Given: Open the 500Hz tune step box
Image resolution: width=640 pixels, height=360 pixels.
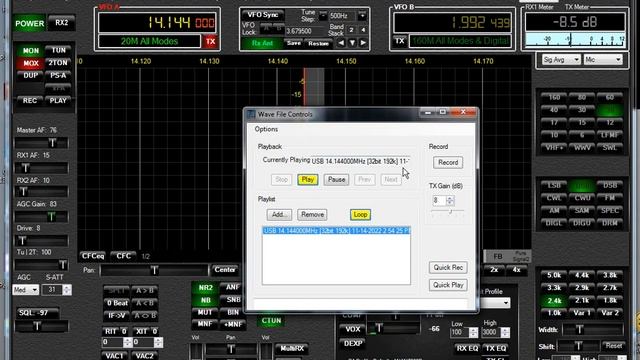Looking at the screenshot, I should (342, 16).
